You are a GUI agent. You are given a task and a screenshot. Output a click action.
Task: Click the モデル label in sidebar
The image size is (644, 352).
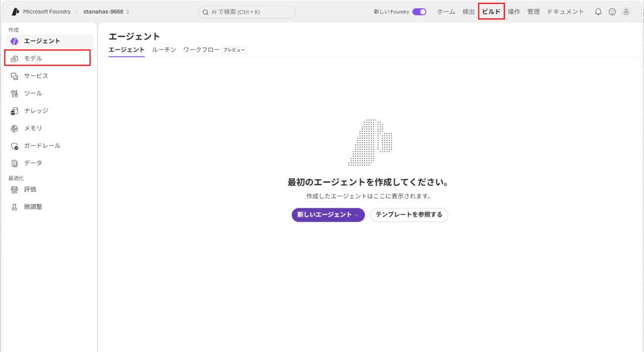[33, 59]
